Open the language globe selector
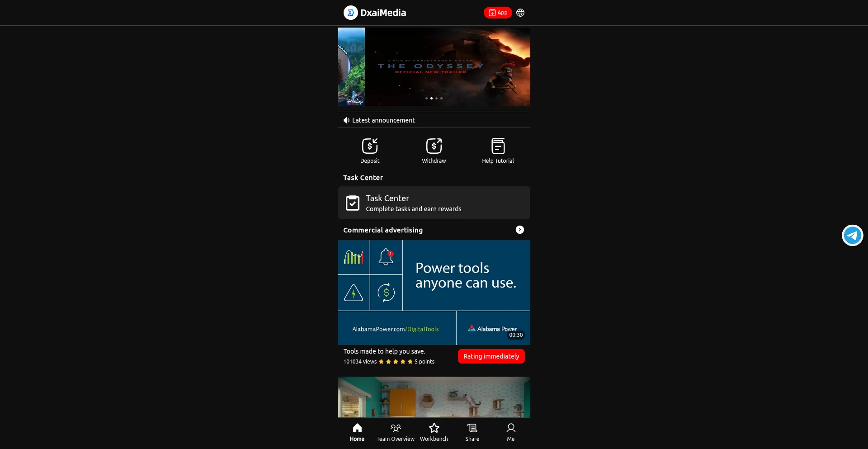868x449 pixels. [520, 13]
